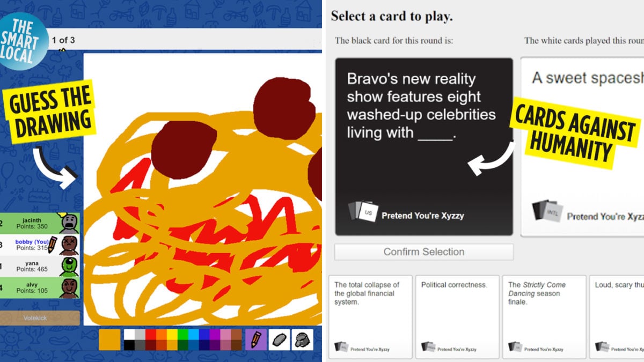Select the paint bucket fill tool
This screenshot has width=644, height=362.
[x=302, y=339]
